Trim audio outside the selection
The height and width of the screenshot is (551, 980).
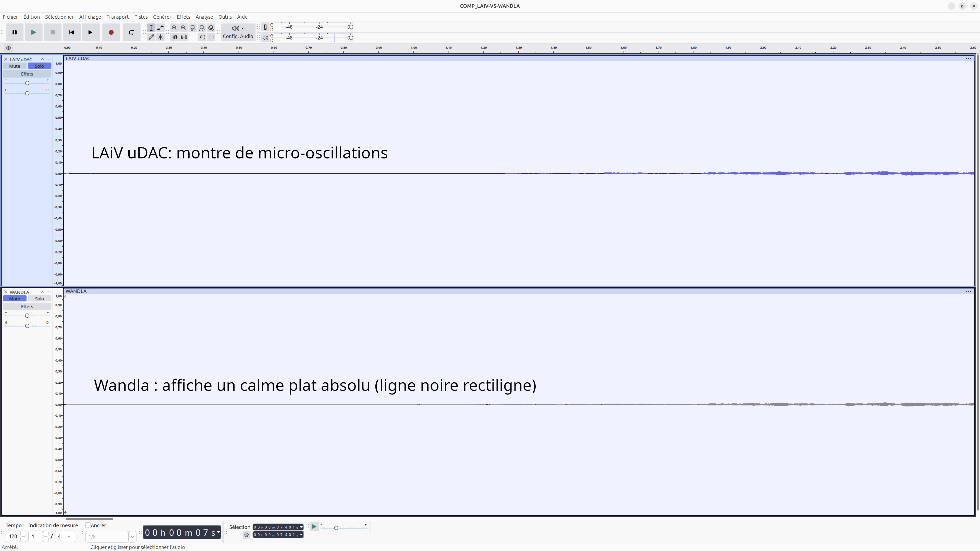(175, 37)
